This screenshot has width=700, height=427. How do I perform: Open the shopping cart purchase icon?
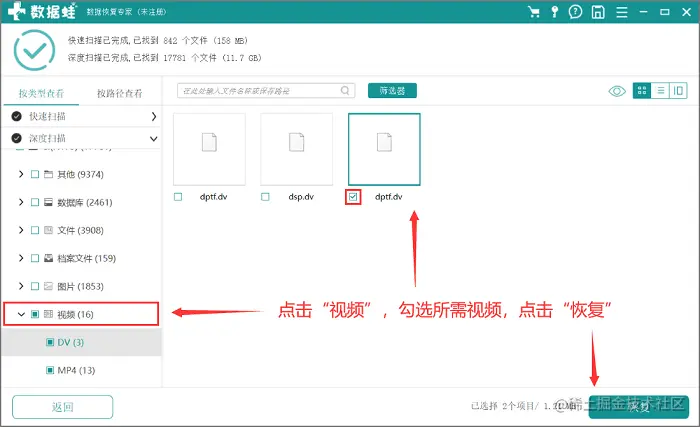point(533,12)
